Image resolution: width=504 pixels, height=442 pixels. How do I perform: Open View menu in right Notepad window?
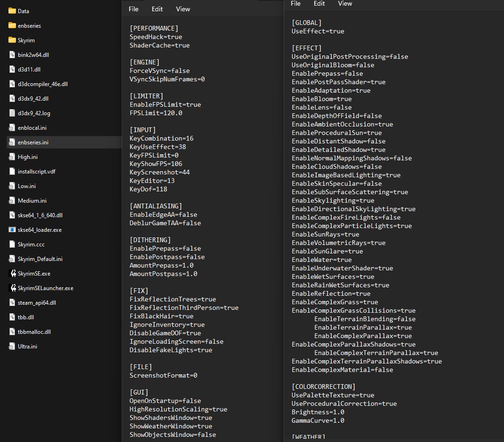pos(345,3)
